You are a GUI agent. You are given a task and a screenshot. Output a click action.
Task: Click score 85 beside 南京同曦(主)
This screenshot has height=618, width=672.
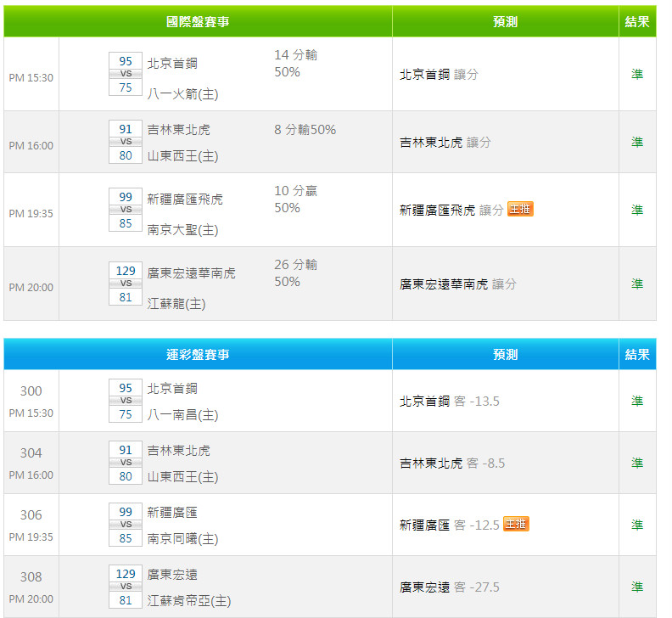pos(126,538)
